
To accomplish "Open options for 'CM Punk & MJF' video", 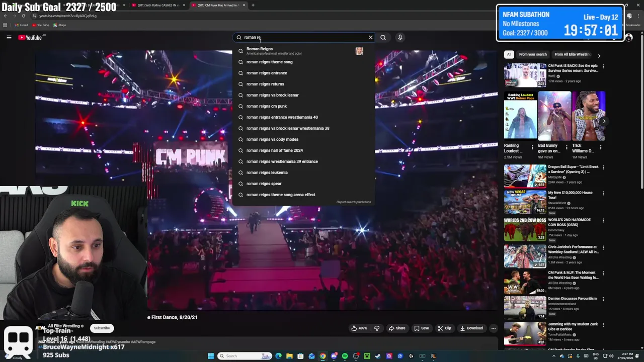I will pos(603,273).
